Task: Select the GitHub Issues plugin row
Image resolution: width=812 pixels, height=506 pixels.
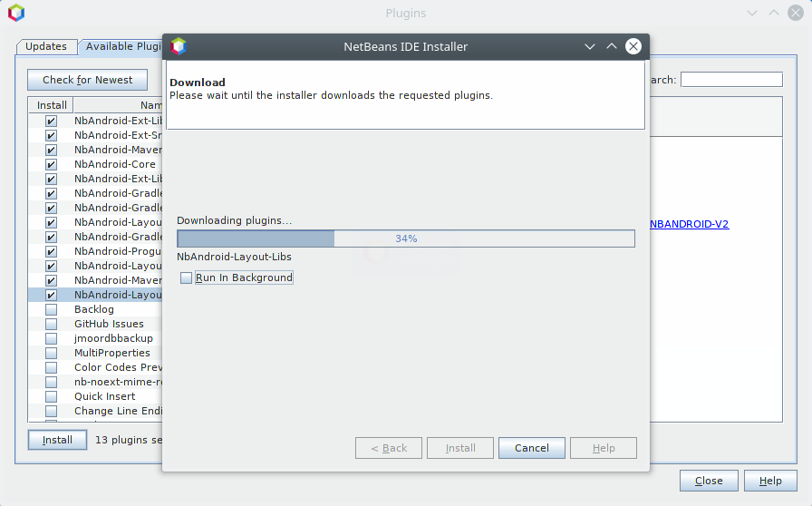Action: [96, 324]
